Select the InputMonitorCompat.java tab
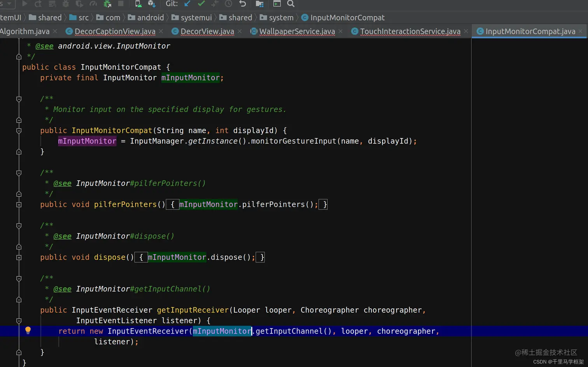The height and width of the screenshot is (367, 588). coord(530,31)
